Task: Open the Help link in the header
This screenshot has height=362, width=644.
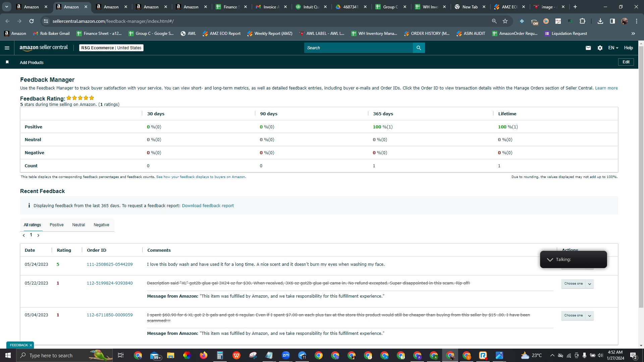Action: tap(629, 48)
